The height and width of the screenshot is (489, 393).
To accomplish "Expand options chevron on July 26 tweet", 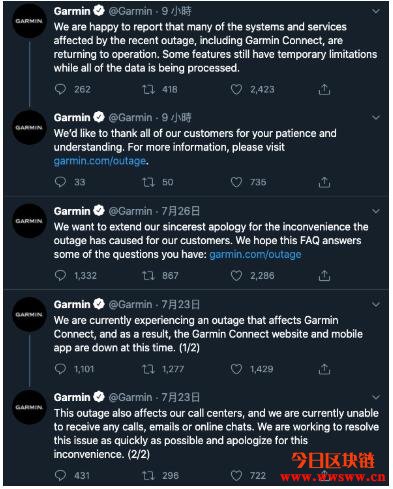I will pos(376,211).
